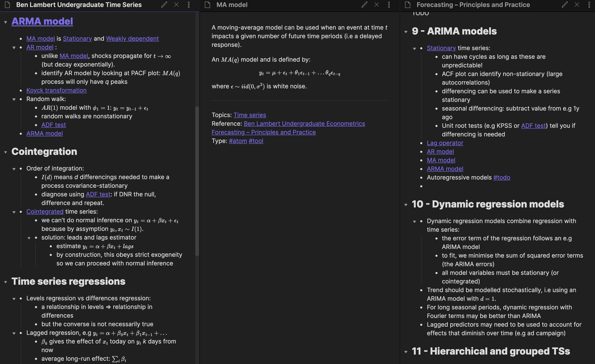Close the MA model pane
The height and width of the screenshot is (364, 595).
(376, 5)
